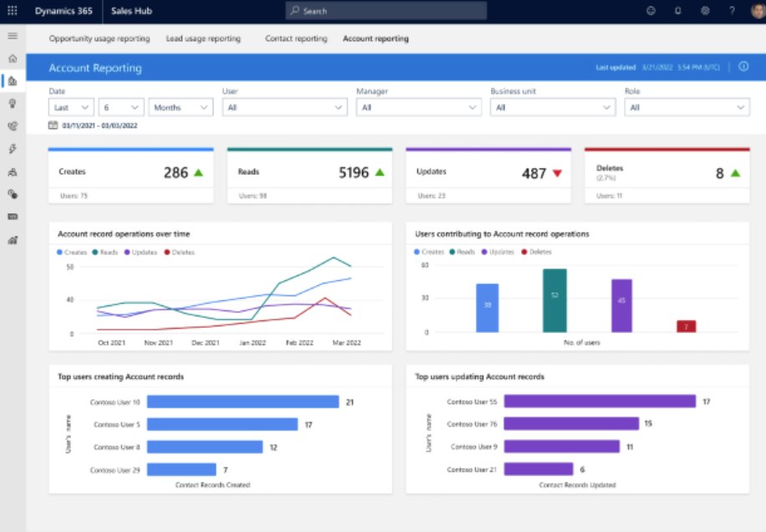Viewport: 766px width, 532px height.
Task: Switch to the Contact reporting tab
Action: [295, 38]
